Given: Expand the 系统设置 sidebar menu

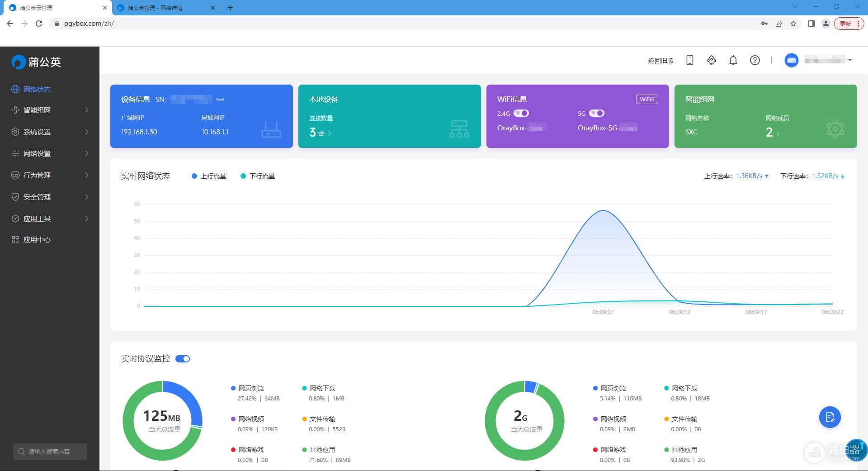Looking at the screenshot, I should pyautogui.click(x=50, y=132).
